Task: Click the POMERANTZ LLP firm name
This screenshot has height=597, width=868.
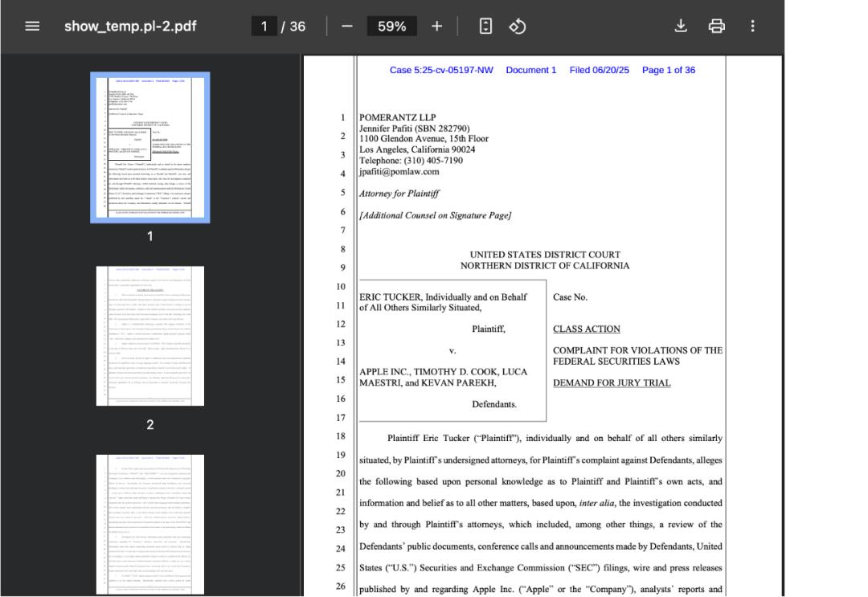Action: click(398, 117)
